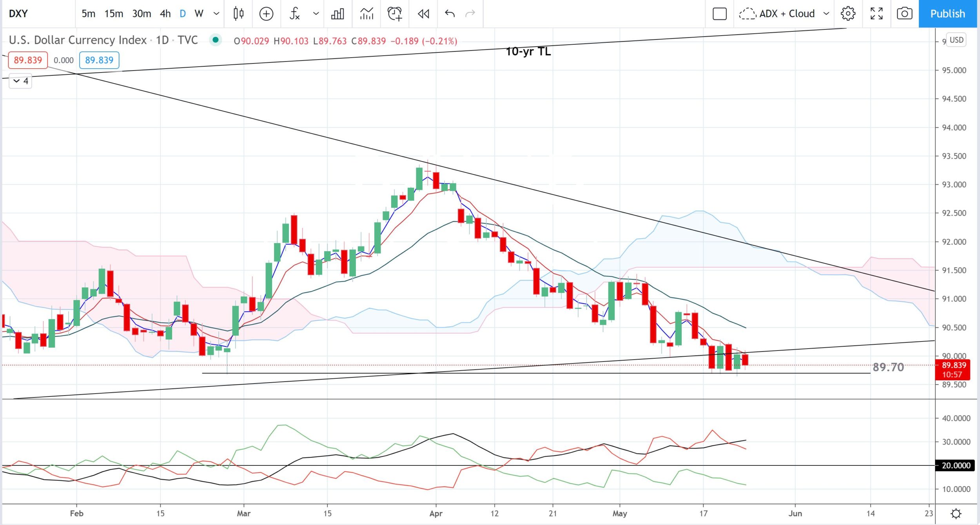The image size is (980, 525).
Task: Click the U.S. Dollar Currency Index title
Action: point(78,40)
